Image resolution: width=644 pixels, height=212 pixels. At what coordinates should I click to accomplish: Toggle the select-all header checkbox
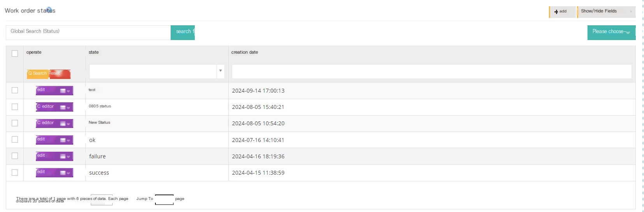pos(15,53)
